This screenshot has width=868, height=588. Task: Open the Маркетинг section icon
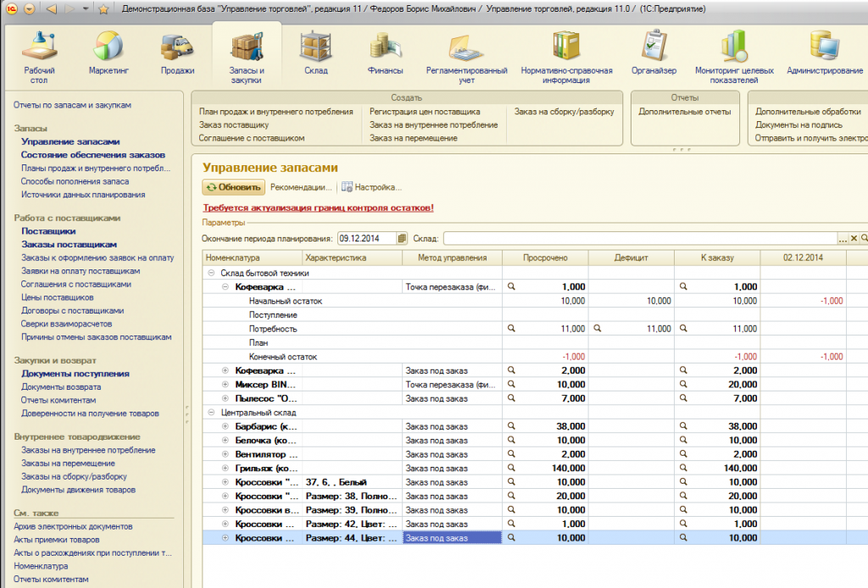pyautogui.click(x=108, y=46)
